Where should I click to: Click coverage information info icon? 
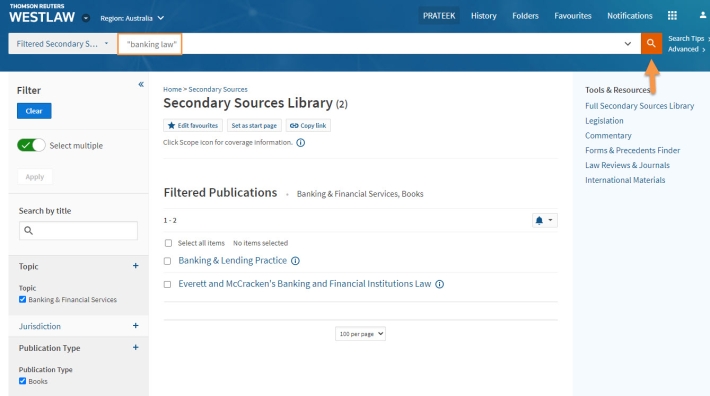301,143
